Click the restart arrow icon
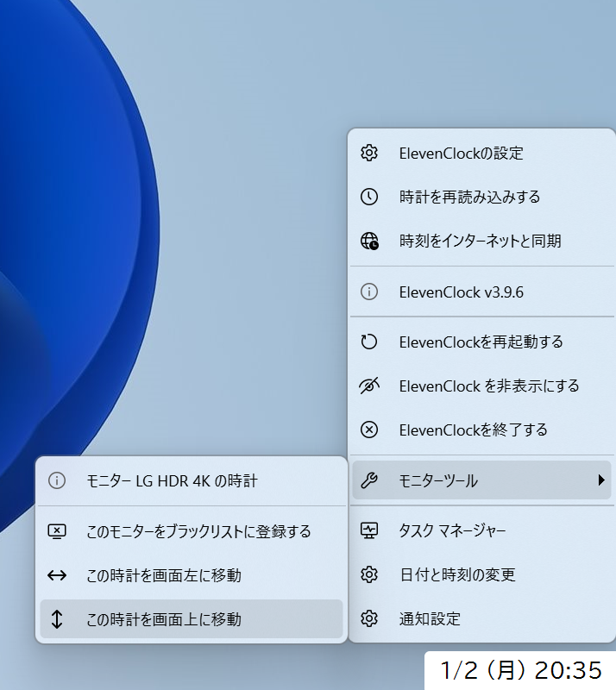This screenshot has width=616, height=690. click(369, 342)
